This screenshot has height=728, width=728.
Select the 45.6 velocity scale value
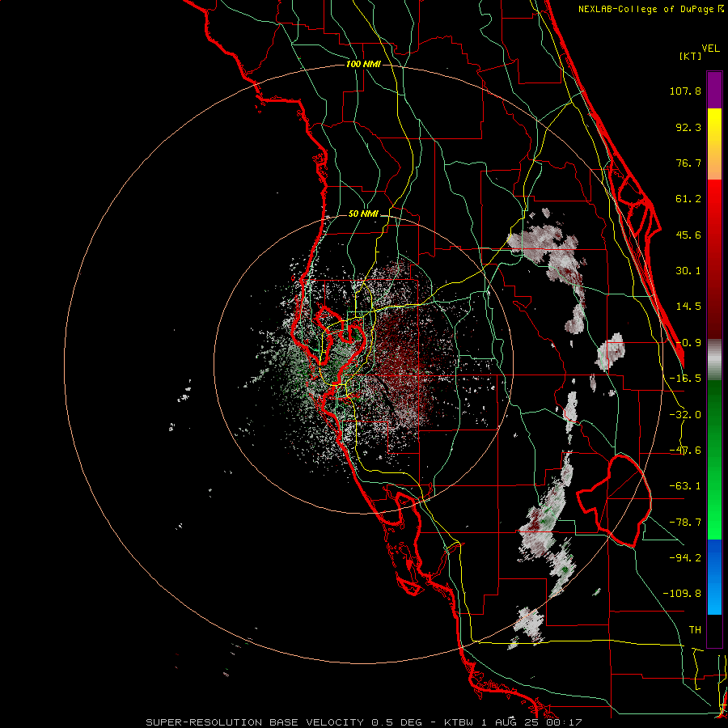point(688,235)
